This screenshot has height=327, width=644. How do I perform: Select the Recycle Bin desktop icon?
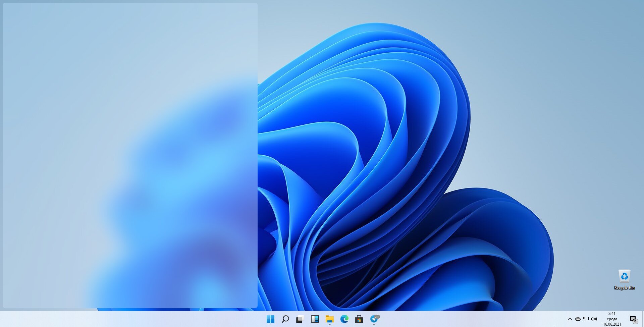click(624, 277)
